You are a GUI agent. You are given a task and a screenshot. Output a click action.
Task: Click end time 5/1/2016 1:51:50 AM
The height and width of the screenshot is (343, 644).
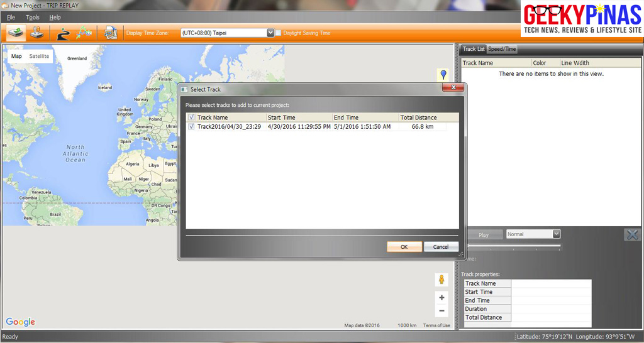(x=362, y=127)
